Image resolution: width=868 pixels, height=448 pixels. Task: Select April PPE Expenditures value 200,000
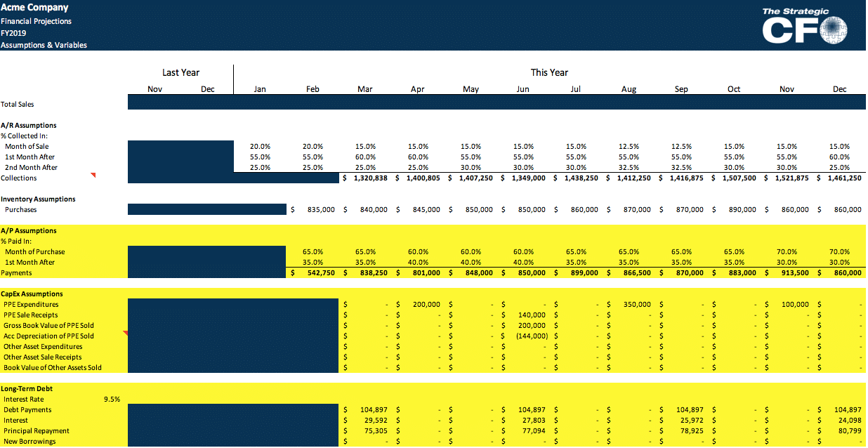(x=427, y=305)
